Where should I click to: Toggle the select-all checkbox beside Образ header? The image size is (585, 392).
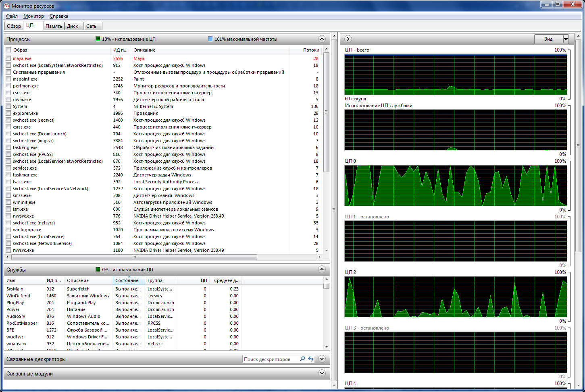pos(8,50)
